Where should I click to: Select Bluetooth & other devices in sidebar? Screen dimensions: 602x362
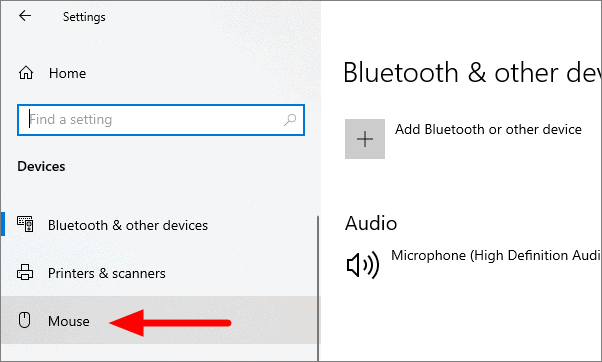click(x=159, y=225)
